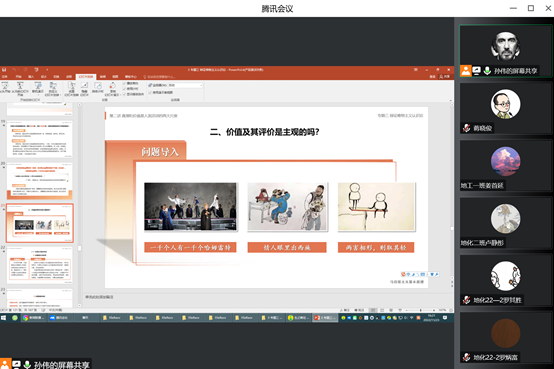Open the Monitor selection dropdown
Image resolution: width=554 pixels, height=369 pixels.
tap(185, 85)
